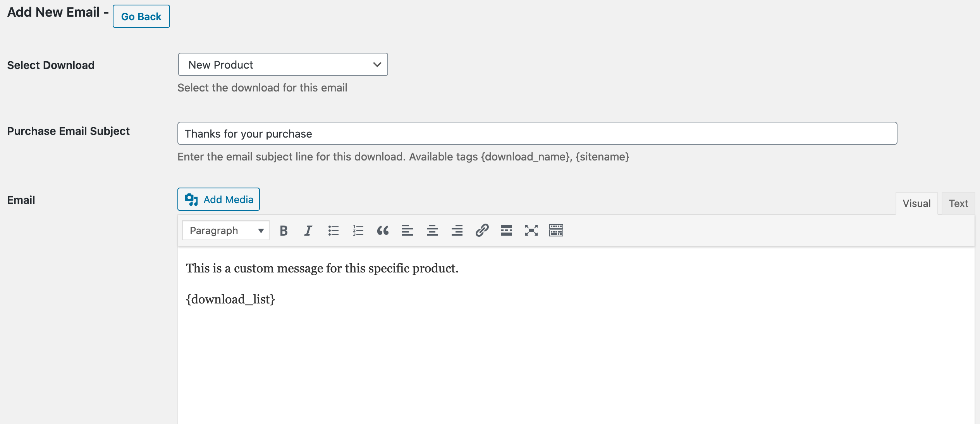
Task: Align text right
Action: (457, 231)
